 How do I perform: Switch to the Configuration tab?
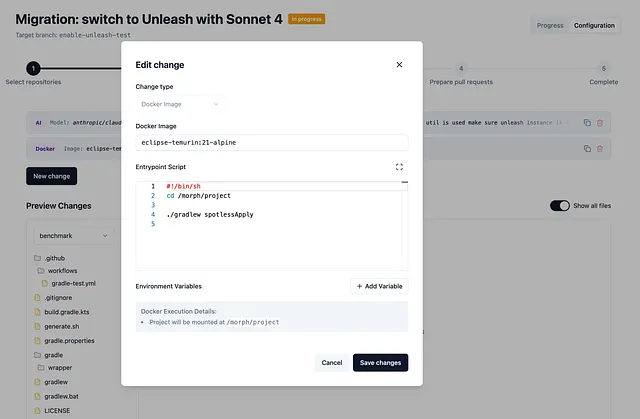click(594, 25)
